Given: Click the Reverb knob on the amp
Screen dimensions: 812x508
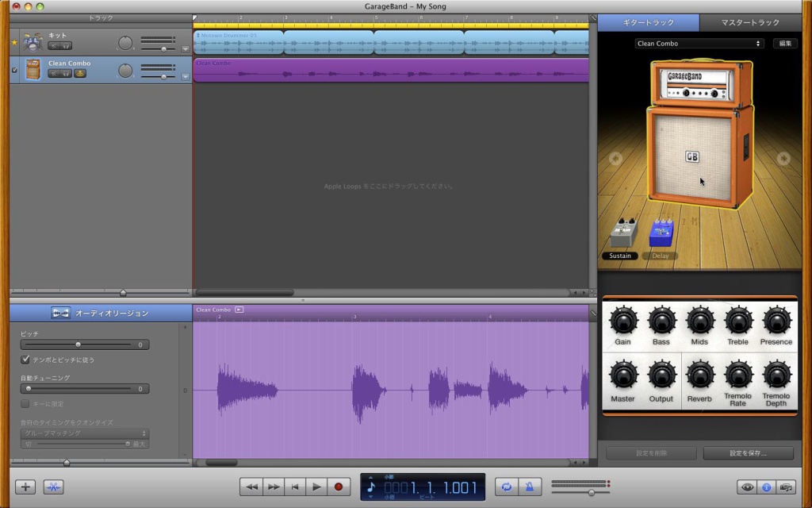Looking at the screenshot, I should 700,375.
